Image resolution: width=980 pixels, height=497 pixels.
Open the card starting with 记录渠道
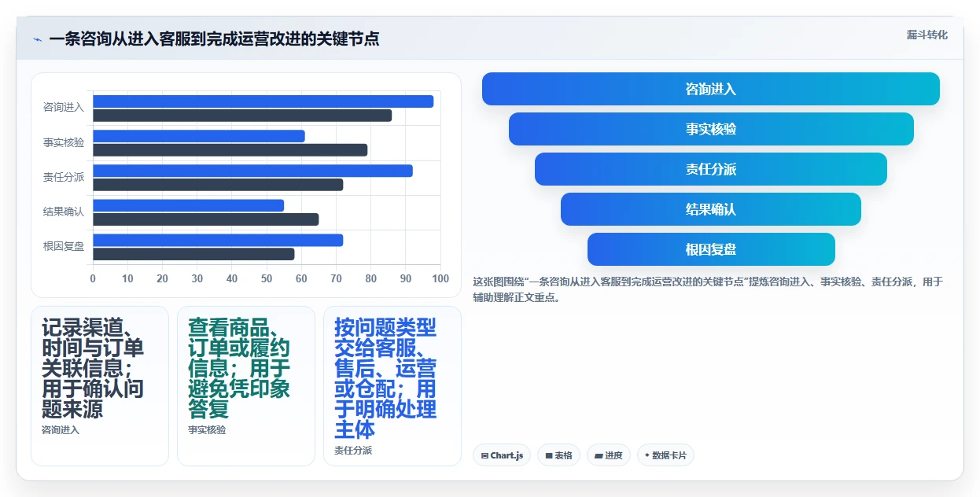tap(100, 385)
